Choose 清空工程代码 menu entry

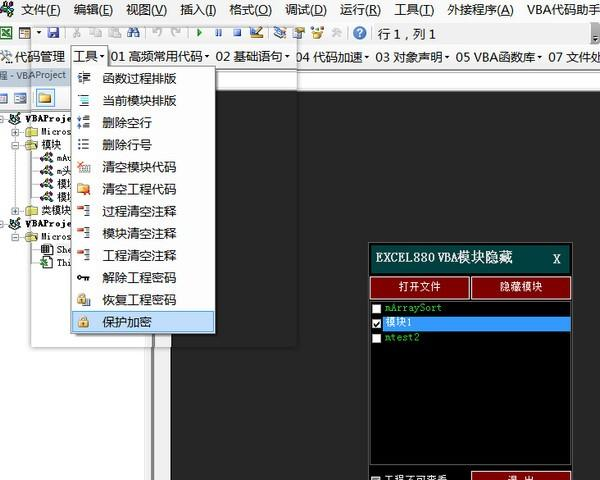click(x=143, y=189)
